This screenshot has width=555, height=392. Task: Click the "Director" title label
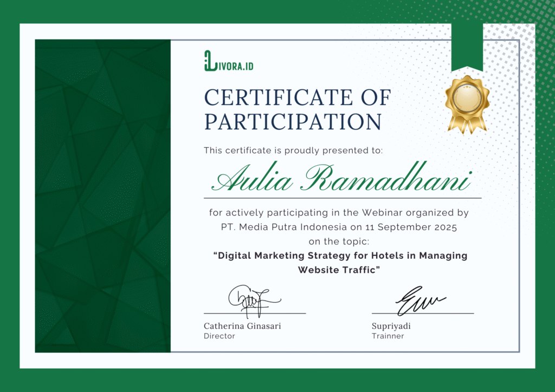pyautogui.click(x=220, y=336)
